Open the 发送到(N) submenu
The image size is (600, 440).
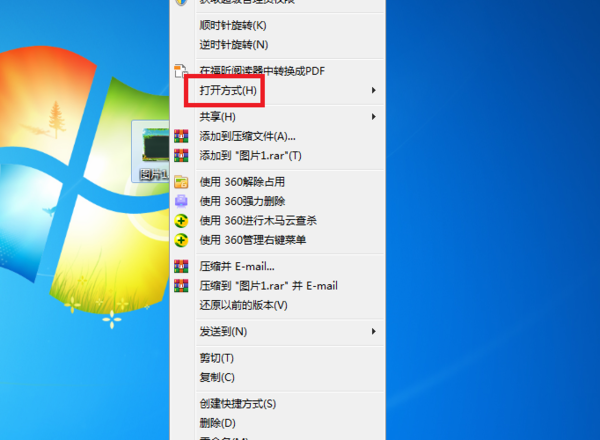(x=223, y=332)
